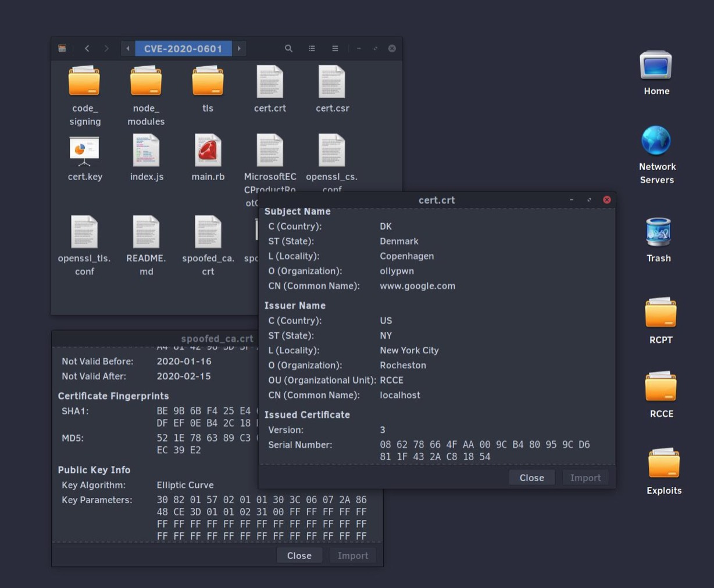Click Import in the spoofed_ca.crt dialog
This screenshot has width=714, height=588.
click(353, 555)
